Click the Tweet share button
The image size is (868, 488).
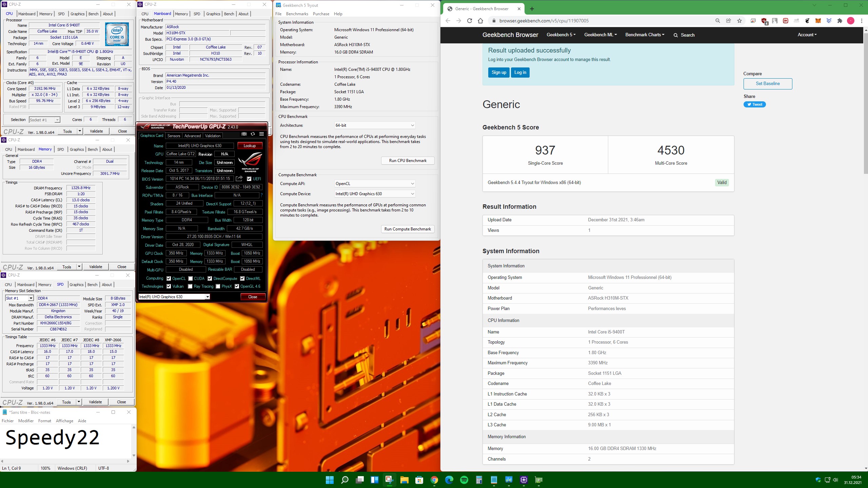coord(754,104)
